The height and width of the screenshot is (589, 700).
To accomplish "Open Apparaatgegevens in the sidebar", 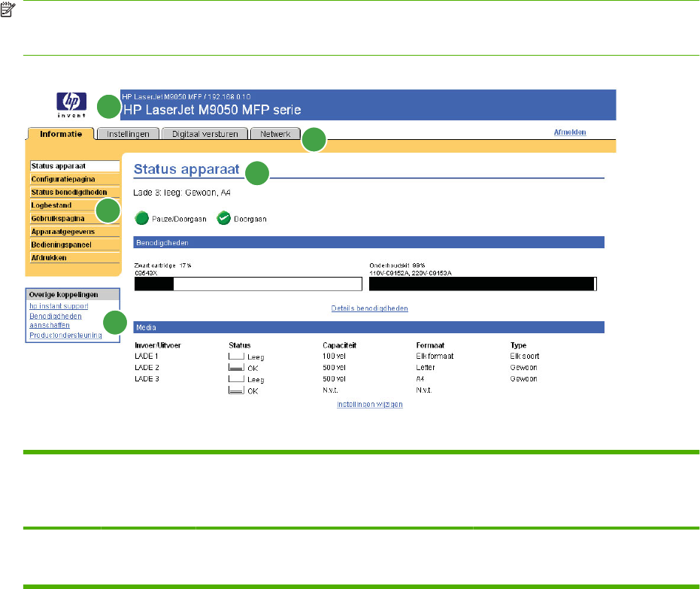I will click(74, 232).
